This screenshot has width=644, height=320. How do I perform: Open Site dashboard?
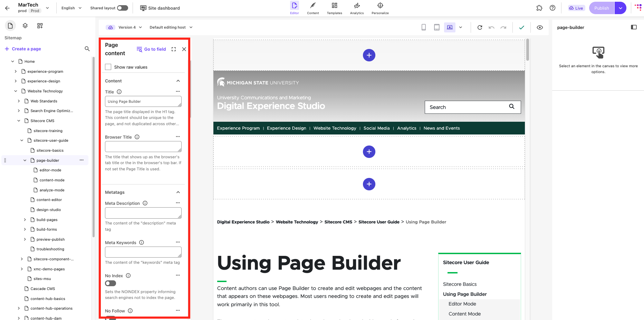pos(160,8)
